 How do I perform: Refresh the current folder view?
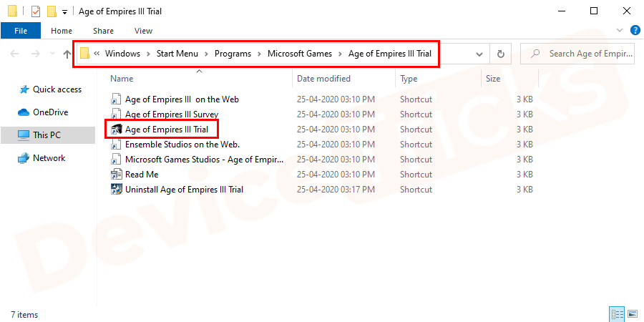(x=500, y=54)
